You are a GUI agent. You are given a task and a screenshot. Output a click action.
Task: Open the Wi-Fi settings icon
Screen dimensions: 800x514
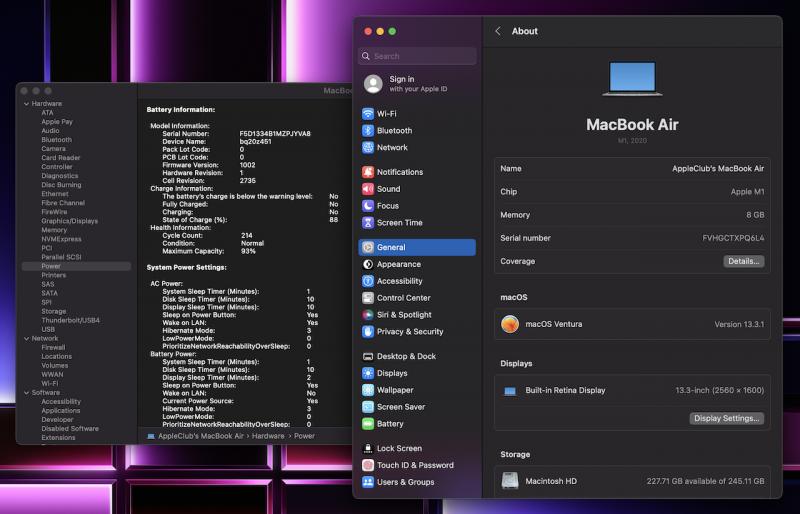click(x=368, y=114)
